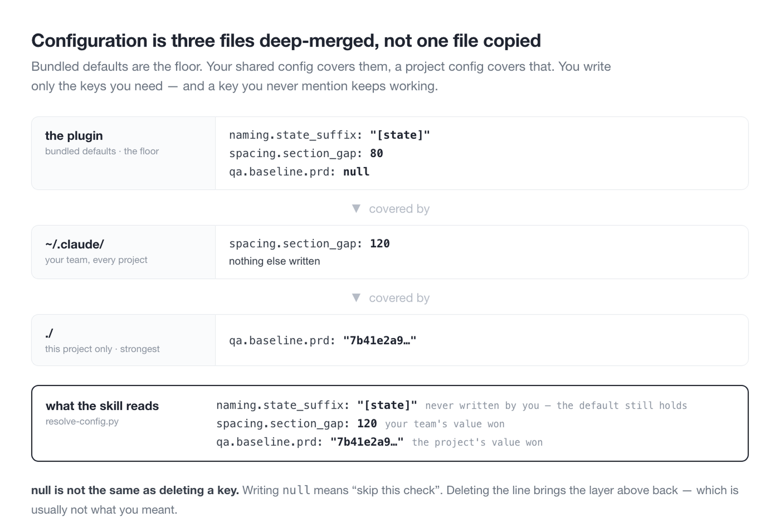Click the first "covered by" arrow under the plugin card
The image size is (780, 532).
[356, 209]
